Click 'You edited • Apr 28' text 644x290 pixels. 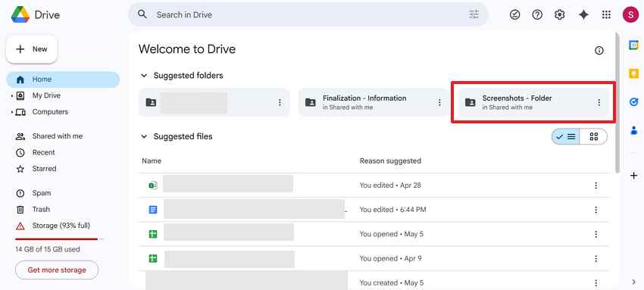click(390, 186)
